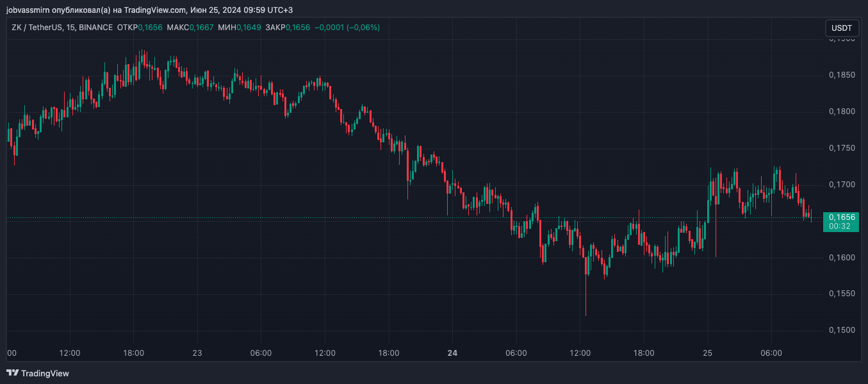Screen dimensions: 868x384
Task: Click the TradingView logo icon
Action: click(12, 373)
